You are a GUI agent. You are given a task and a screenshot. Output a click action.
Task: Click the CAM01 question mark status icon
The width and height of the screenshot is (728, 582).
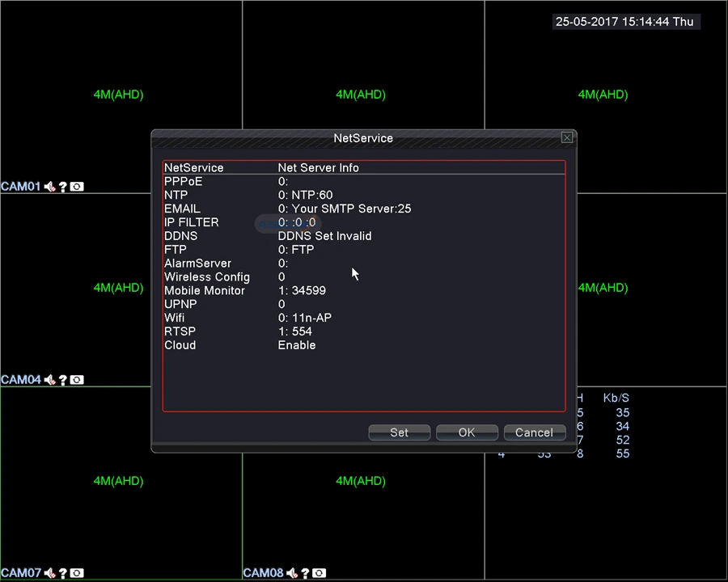pos(63,187)
